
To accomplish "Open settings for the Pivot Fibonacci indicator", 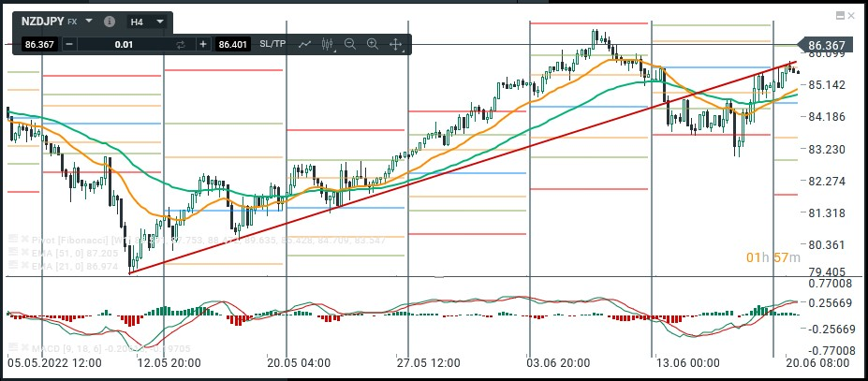I will [x=12, y=240].
